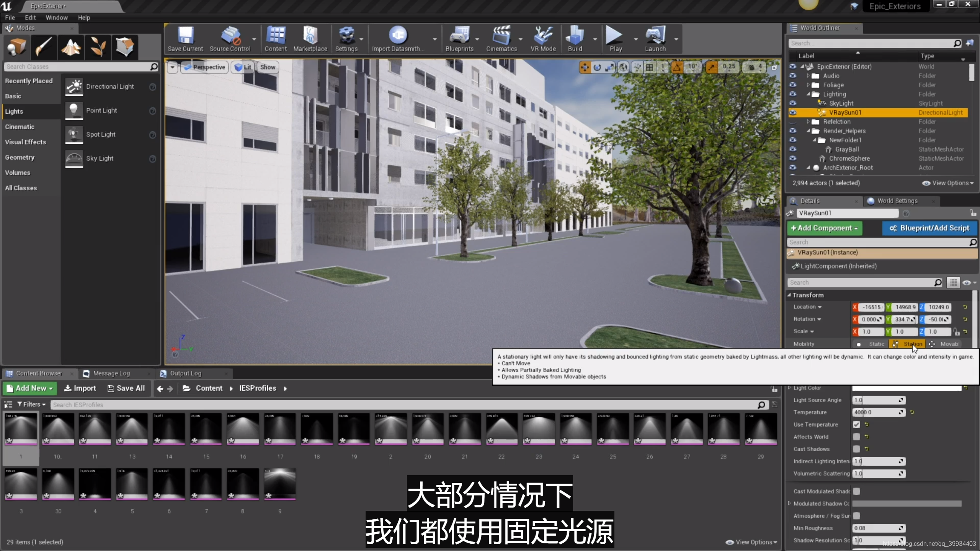
Task: Select the IES profile thumbnail labeled 16
Action: coord(243,429)
